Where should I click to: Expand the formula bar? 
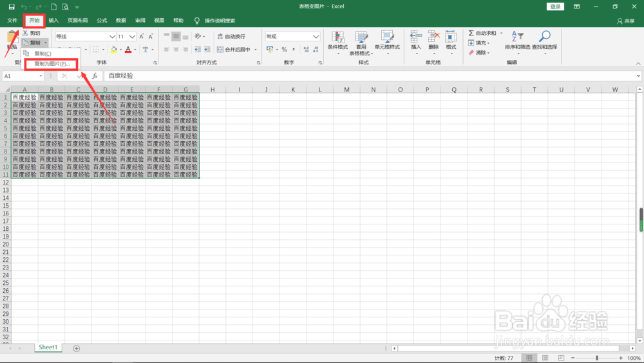[x=638, y=76]
